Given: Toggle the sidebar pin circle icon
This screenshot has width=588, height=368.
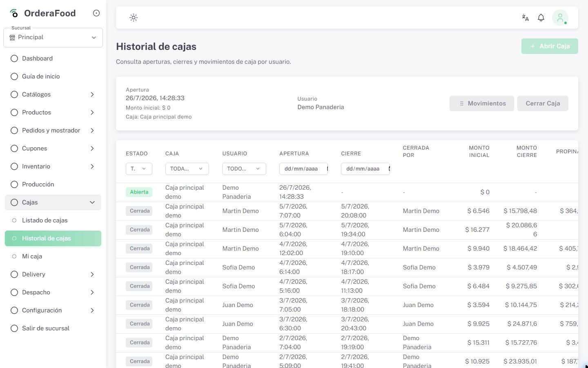Looking at the screenshot, I should pos(96,13).
